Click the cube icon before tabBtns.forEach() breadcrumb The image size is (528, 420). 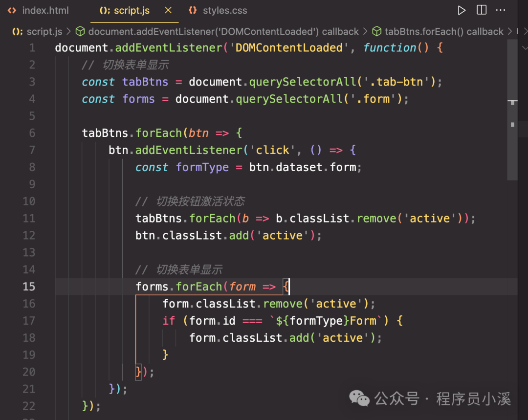coord(377,32)
